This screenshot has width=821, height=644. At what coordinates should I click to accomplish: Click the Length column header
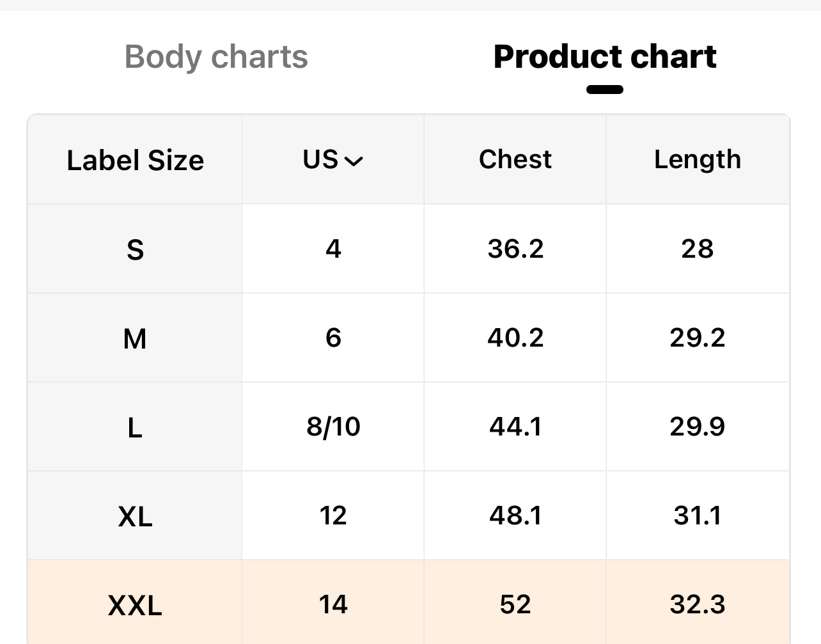click(x=697, y=160)
